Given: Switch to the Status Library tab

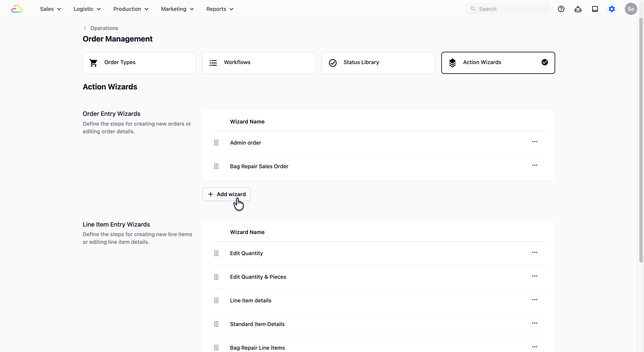Looking at the screenshot, I should 378,63.
